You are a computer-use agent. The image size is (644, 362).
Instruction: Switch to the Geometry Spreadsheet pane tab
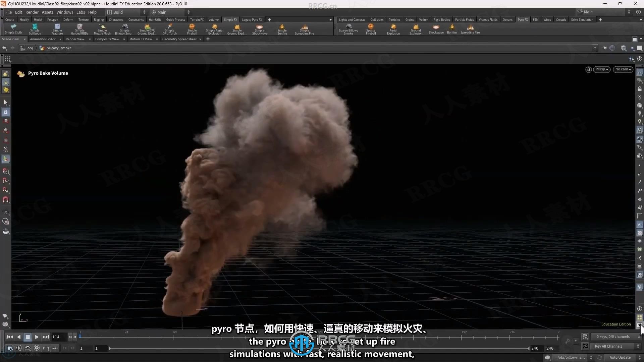(179, 39)
